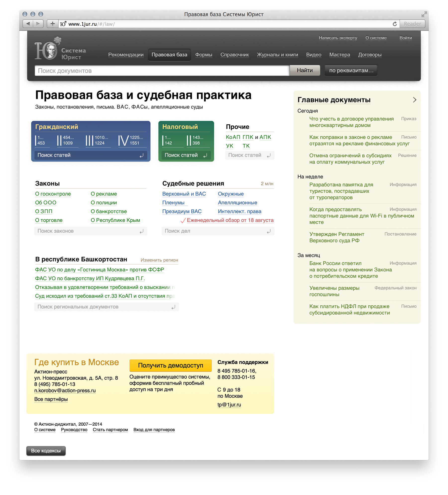Open the по реквизитам search options

click(x=351, y=71)
